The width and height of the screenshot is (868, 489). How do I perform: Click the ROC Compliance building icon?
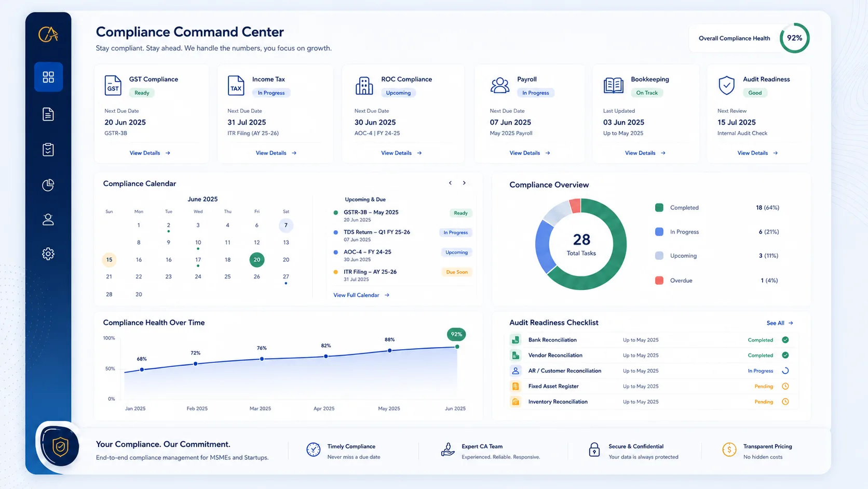pyautogui.click(x=364, y=85)
